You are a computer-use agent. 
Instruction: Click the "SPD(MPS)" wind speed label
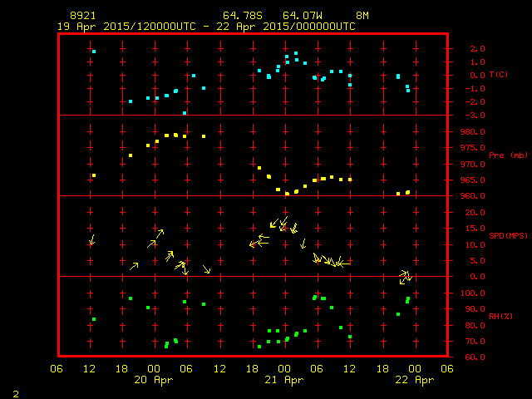(508, 235)
